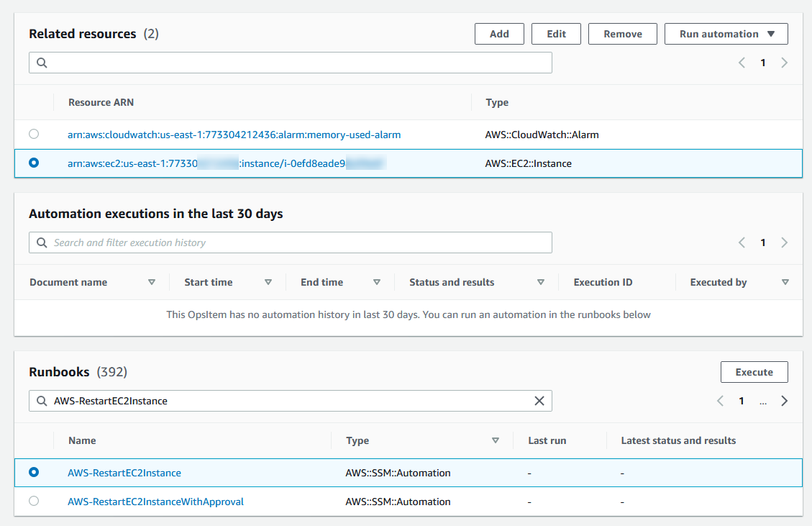Open the EC2 instance ARN link
812x526 pixels.
click(x=227, y=164)
